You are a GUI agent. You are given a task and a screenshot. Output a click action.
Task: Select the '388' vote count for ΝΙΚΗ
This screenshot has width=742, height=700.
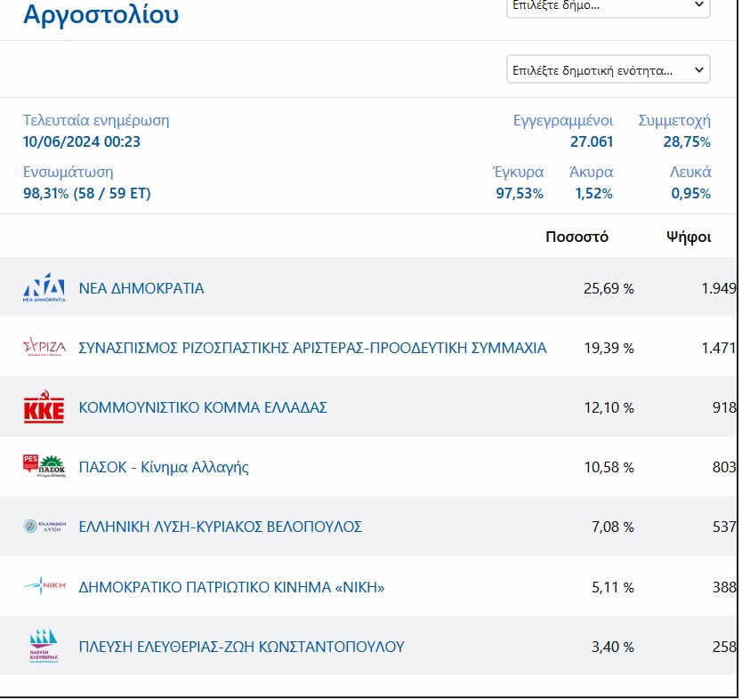tap(724, 587)
